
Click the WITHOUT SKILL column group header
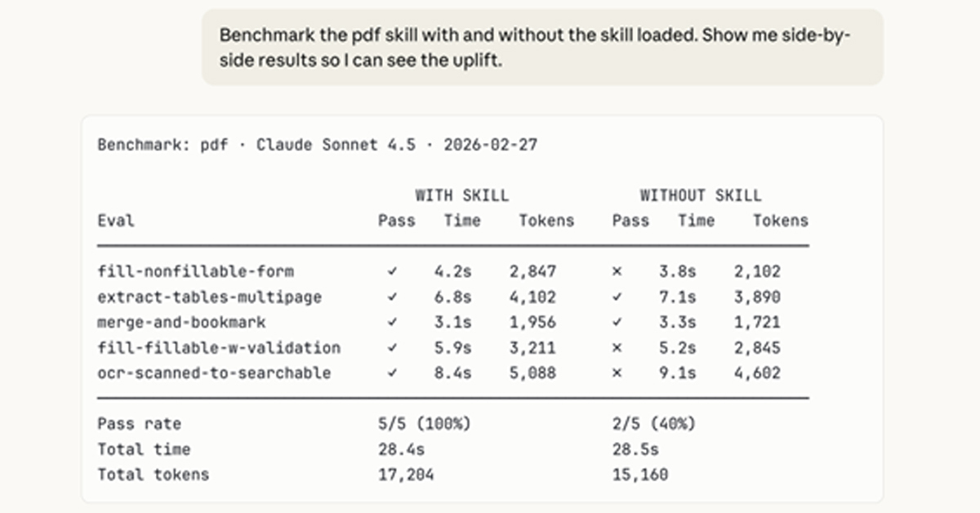click(x=700, y=196)
